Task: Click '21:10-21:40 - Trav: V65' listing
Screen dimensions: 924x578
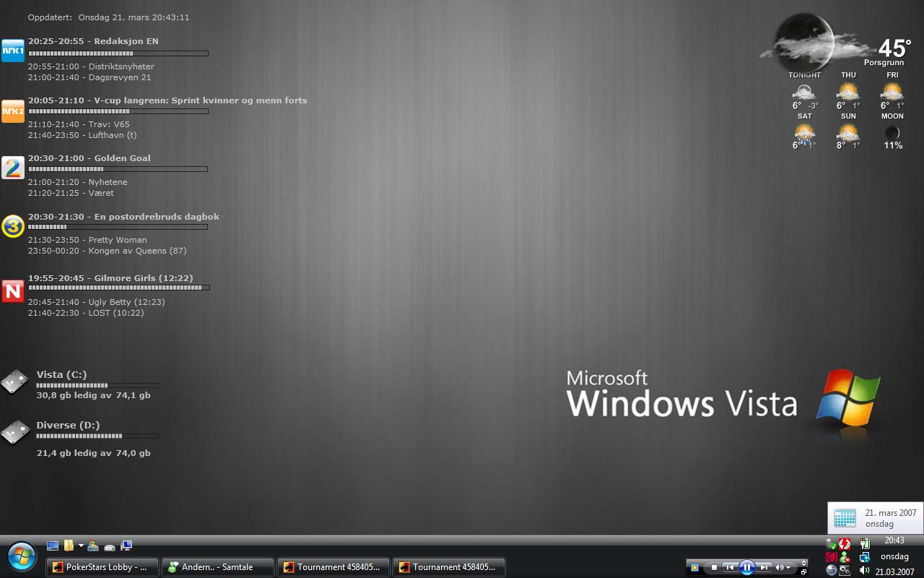Action: pyautogui.click(x=79, y=124)
